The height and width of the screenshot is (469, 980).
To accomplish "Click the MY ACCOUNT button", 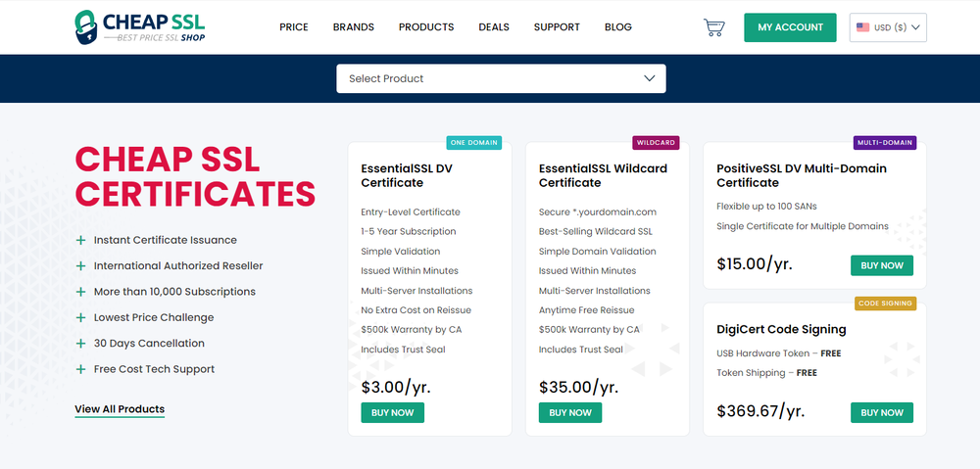I will tap(790, 27).
